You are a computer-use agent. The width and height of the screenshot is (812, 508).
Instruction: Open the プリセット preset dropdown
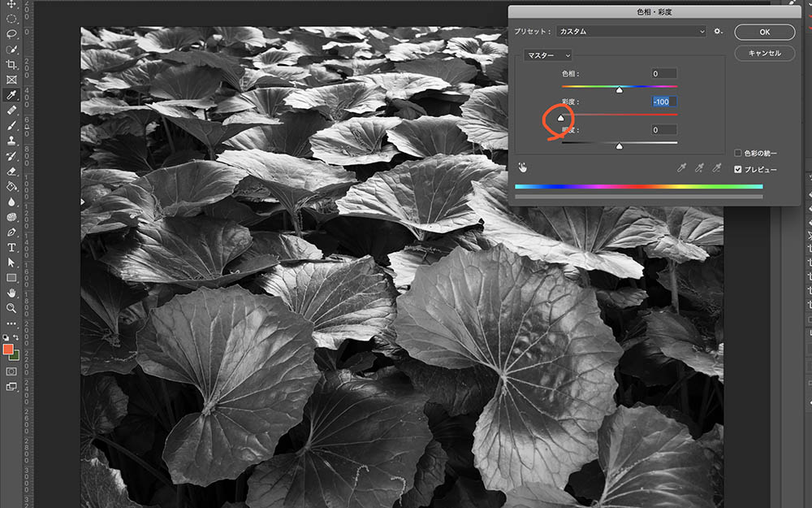point(631,32)
